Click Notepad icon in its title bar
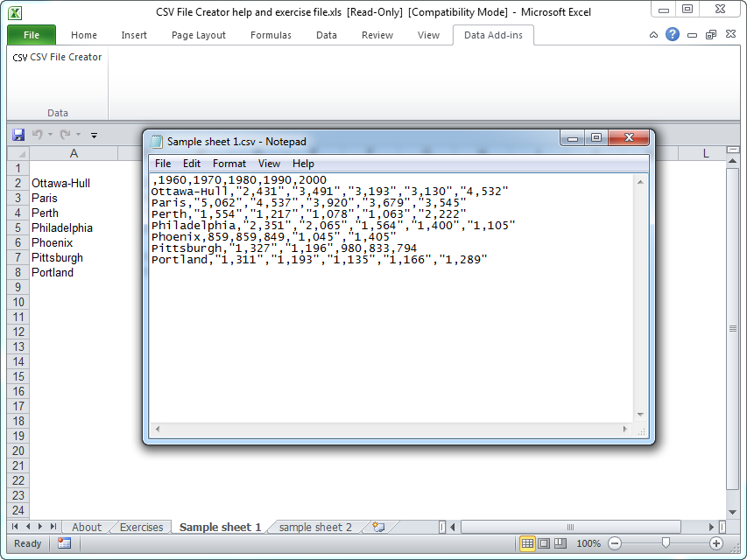 coord(156,142)
